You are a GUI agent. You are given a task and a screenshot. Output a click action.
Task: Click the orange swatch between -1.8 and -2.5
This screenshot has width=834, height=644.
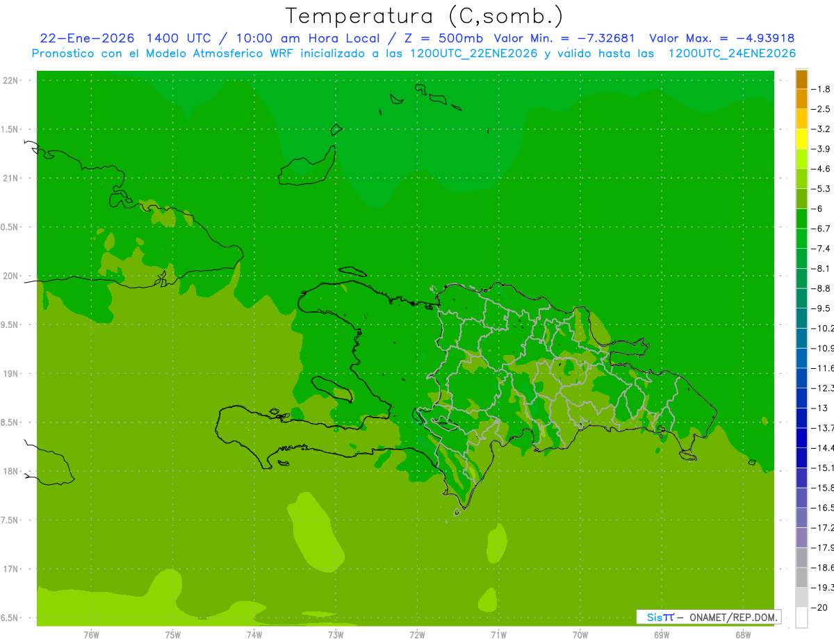[x=801, y=99]
